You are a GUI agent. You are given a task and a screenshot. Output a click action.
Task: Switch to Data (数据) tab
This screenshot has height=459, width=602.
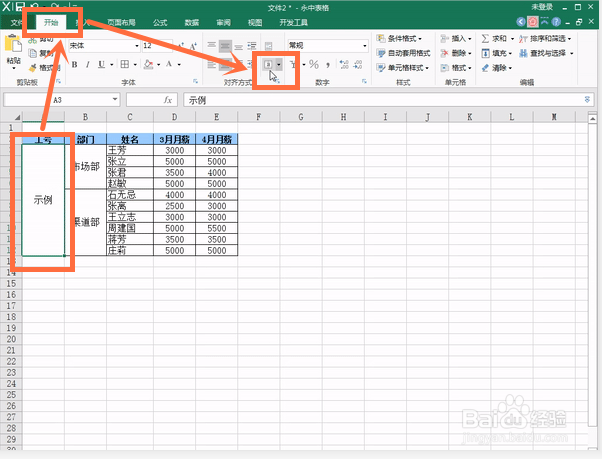coord(192,23)
